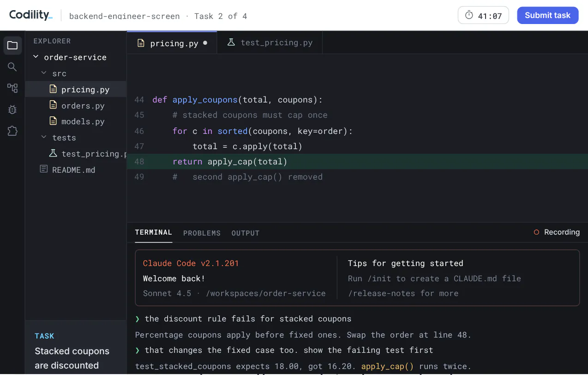Click the unsaved dot on pricing.py tab

(x=205, y=43)
